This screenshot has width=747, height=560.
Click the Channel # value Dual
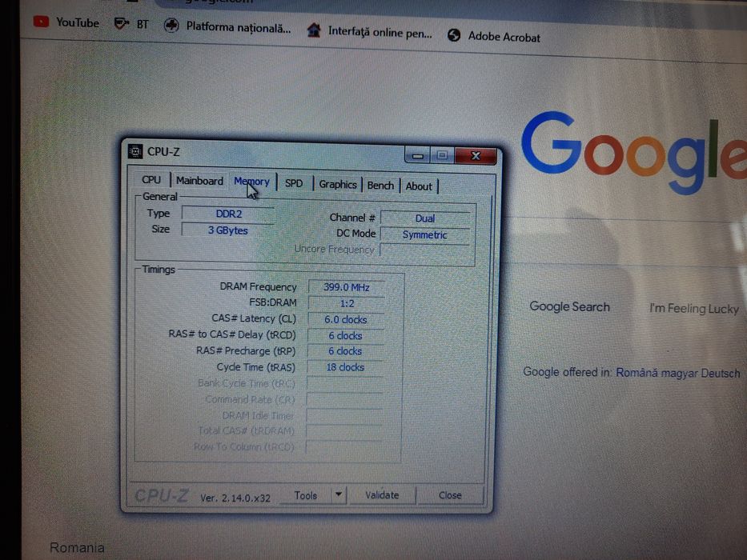click(x=425, y=218)
